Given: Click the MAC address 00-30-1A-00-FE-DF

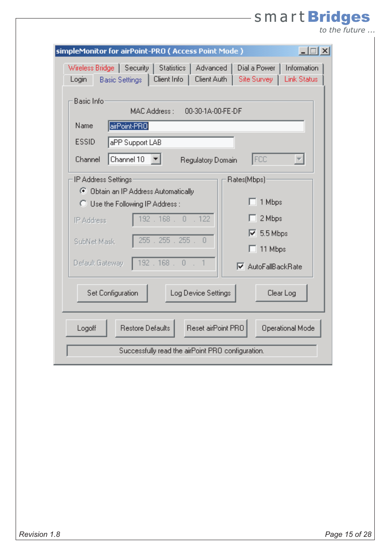Looking at the screenshot, I should (x=213, y=111).
